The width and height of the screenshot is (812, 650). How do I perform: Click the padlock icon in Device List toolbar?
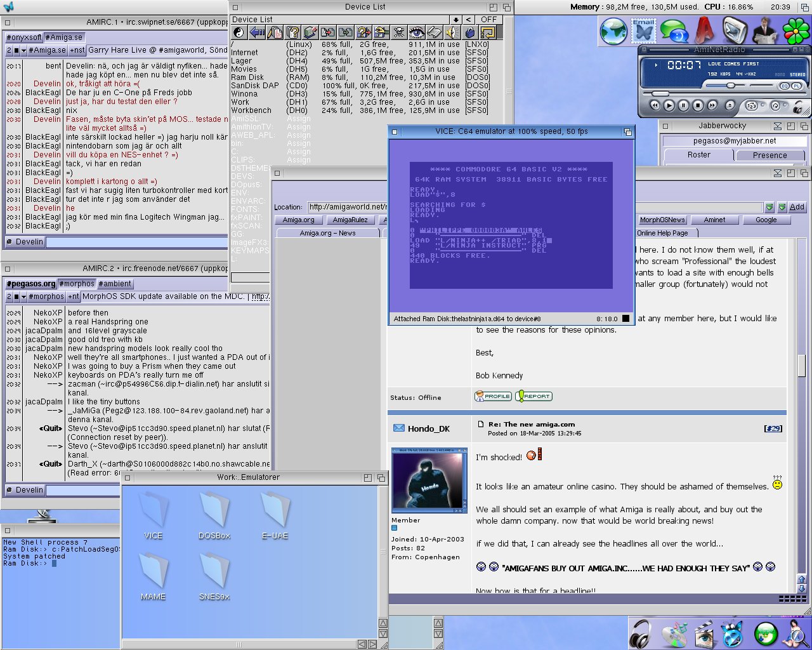click(470, 32)
